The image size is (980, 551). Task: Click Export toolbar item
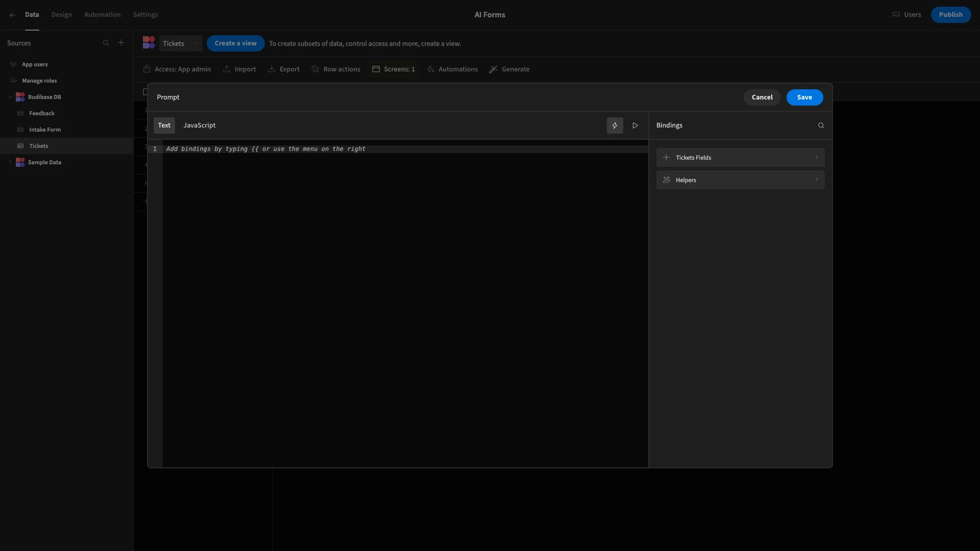point(284,69)
